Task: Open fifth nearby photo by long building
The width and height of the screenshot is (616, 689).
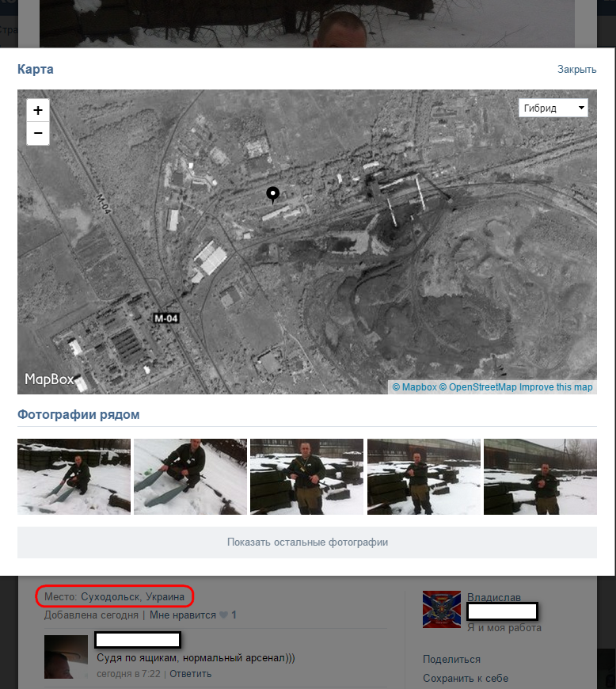Action: (x=540, y=476)
